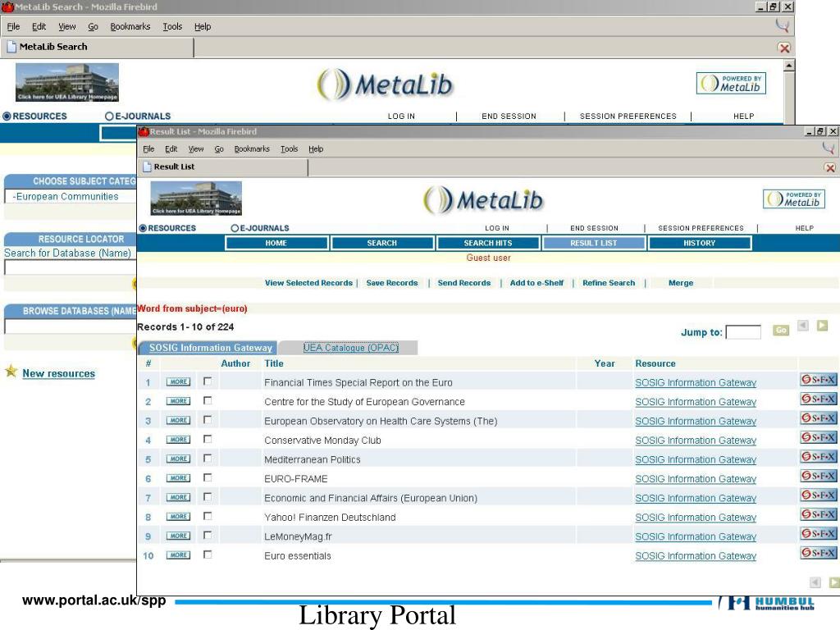The height and width of the screenshot is (630, 840).
Task: Click Add to e-Shelf link
Action: click(x=536, y=283)
